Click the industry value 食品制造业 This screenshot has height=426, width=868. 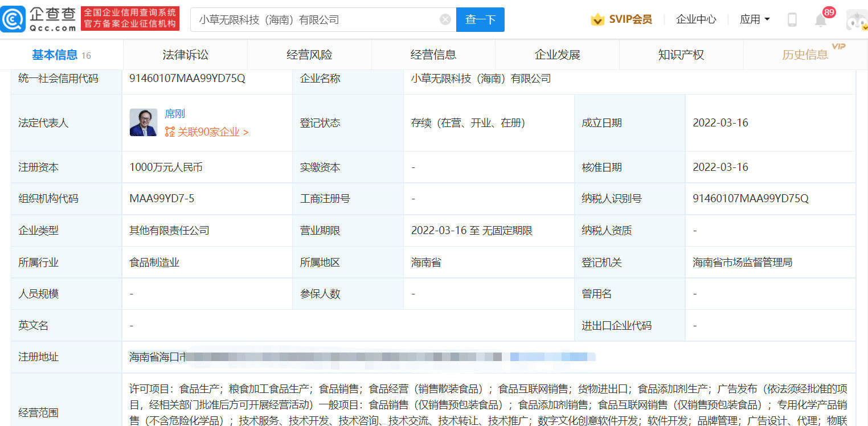[x=154, y=263]
